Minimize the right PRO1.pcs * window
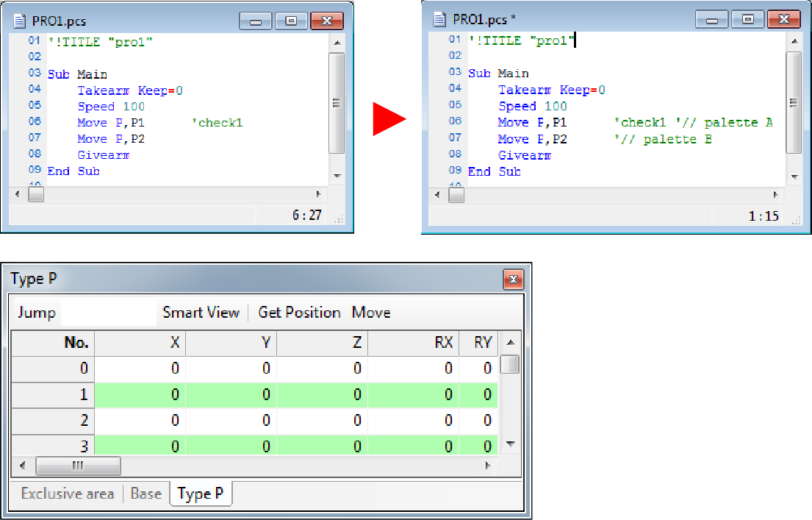Screen dimensions: 812x520 (711, 20)
